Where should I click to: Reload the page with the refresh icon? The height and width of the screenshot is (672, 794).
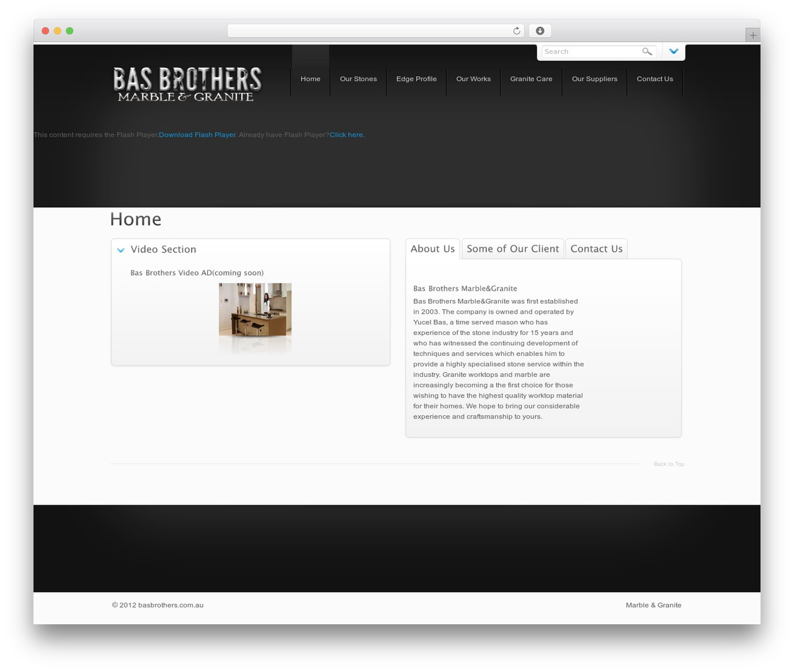tap(516, 31)
